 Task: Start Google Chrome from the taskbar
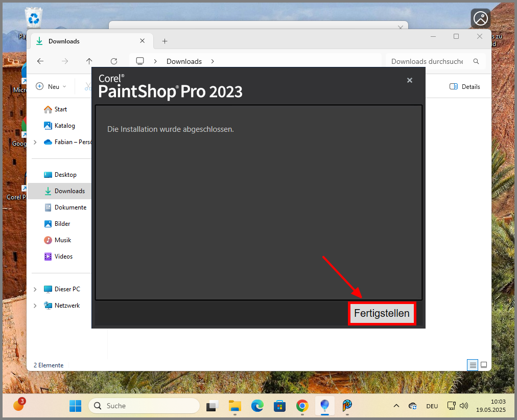click(302, 406)
